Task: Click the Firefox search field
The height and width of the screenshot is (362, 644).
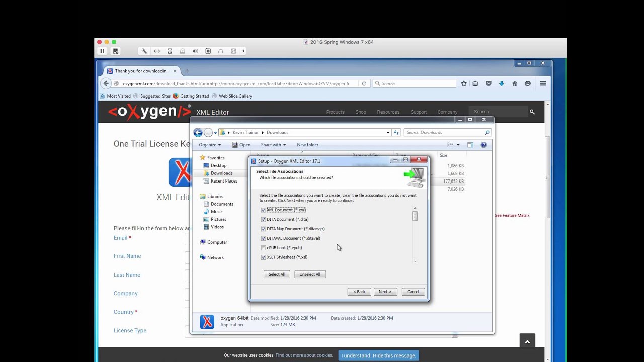Action: pos(415,83)
